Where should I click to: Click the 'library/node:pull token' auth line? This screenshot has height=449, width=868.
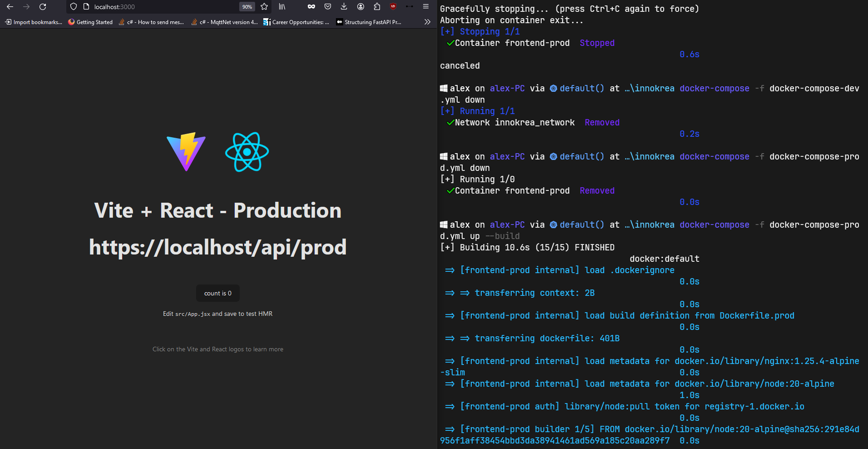(625, 406)
